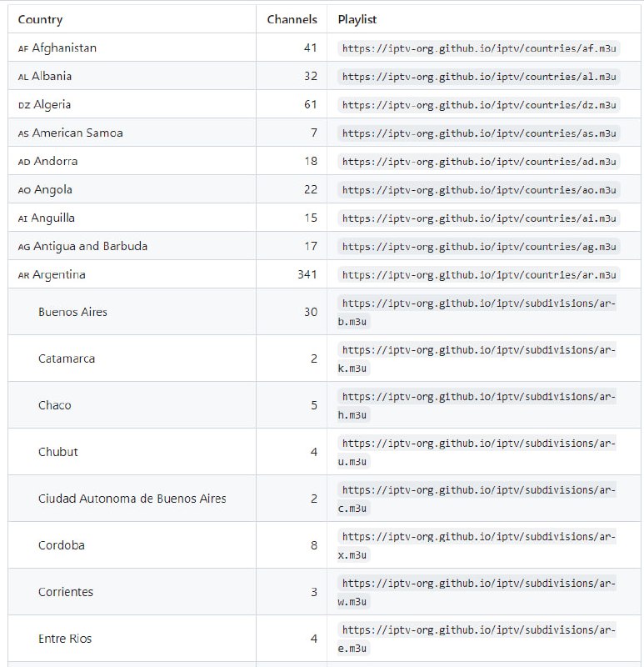This screenshot has height=667, width=644.
Task: Click the Ciudad Autonoma de Buenos Aires row name
Action: (x=132, y=499)
